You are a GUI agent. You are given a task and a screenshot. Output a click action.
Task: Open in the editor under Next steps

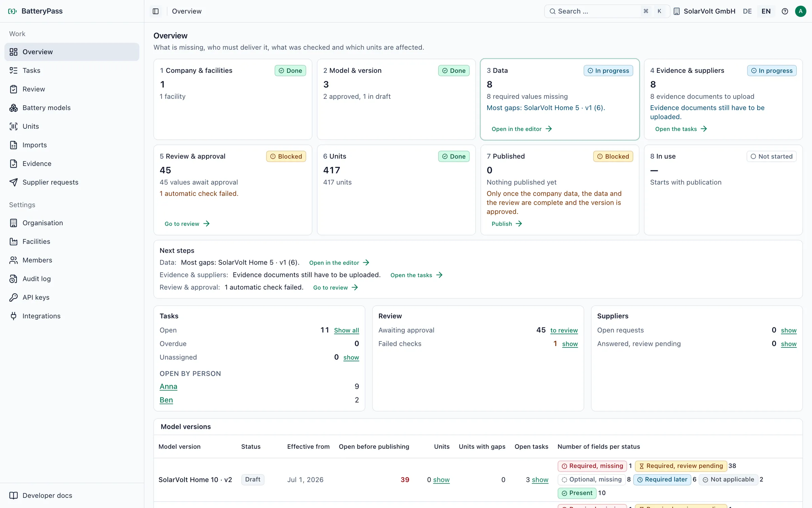coord(339,263)
